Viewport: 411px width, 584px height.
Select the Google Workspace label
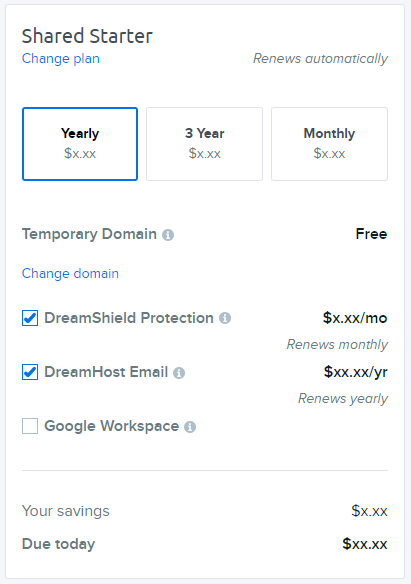pyautogui.click(x=112, y=426)
